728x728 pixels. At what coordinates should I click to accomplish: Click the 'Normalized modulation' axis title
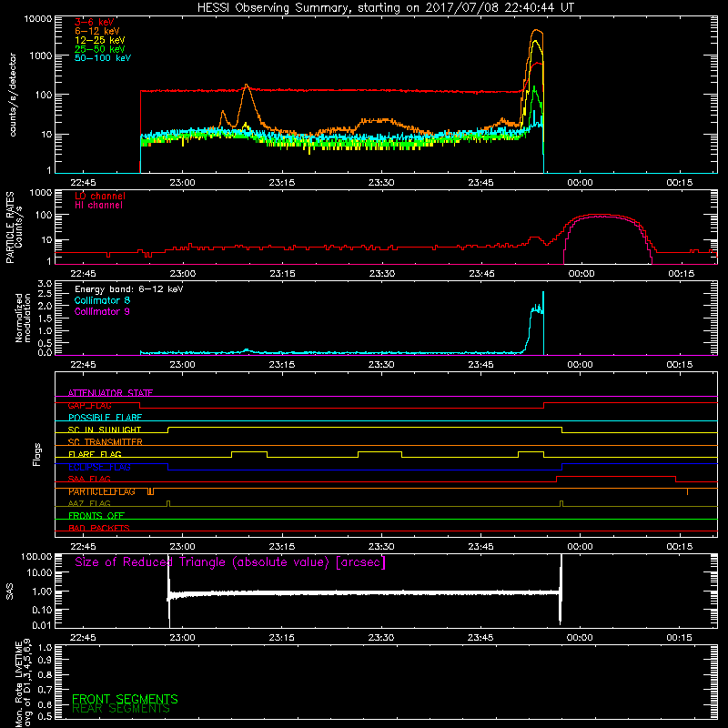click(x=22, y=318)
